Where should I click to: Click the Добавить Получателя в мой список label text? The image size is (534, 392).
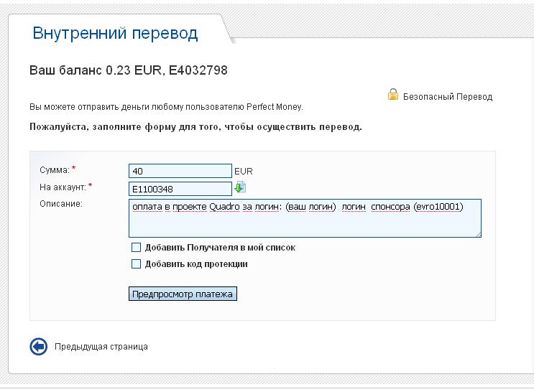coord(220,248)
